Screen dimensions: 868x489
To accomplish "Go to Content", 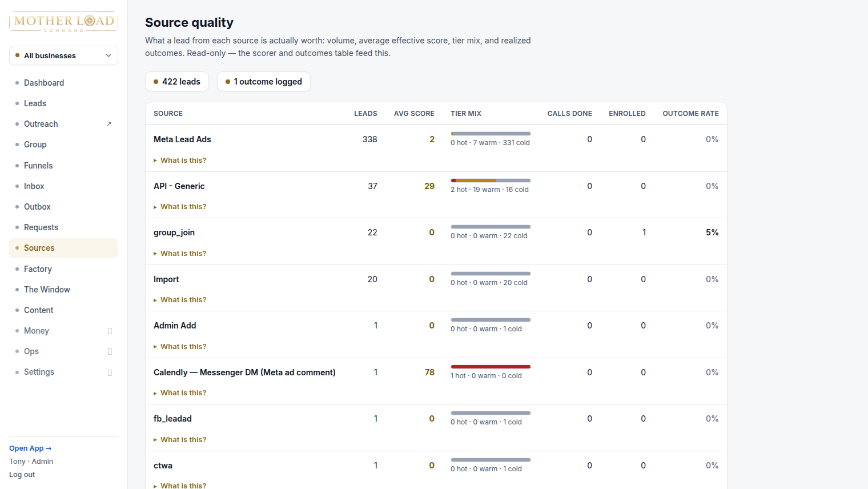I will 63,310.
